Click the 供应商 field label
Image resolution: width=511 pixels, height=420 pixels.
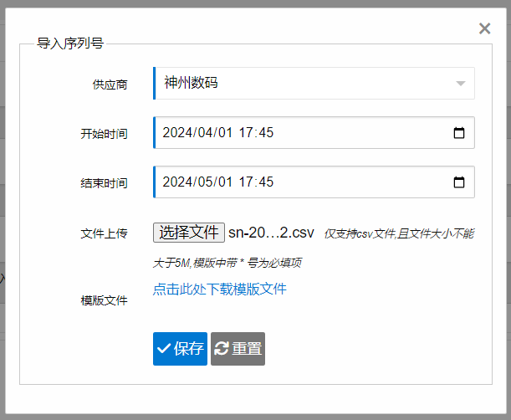[110, 85]
